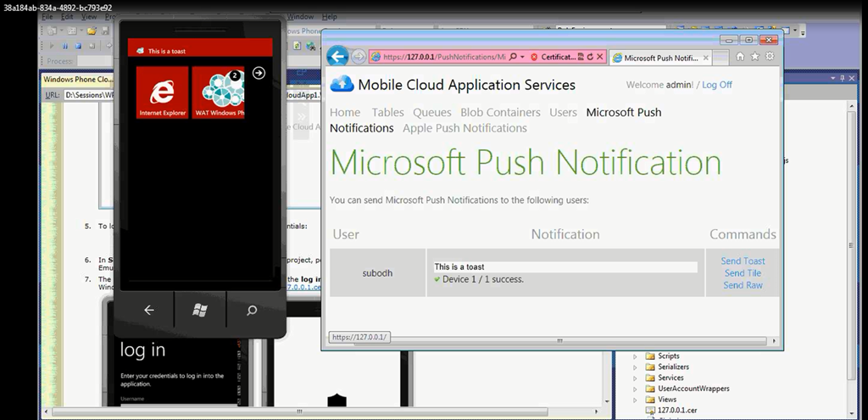Click the browser horizontal scrollbar
The image size is (868, 420).
(559, 341)
